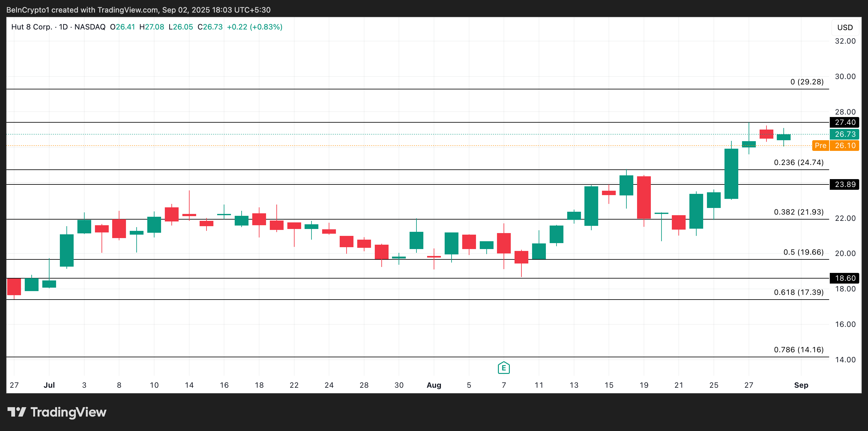The width and height of the screenshot is (868, 431).
Task: Click the 0 (29.28) Fibonacci label
Action: 807,82
